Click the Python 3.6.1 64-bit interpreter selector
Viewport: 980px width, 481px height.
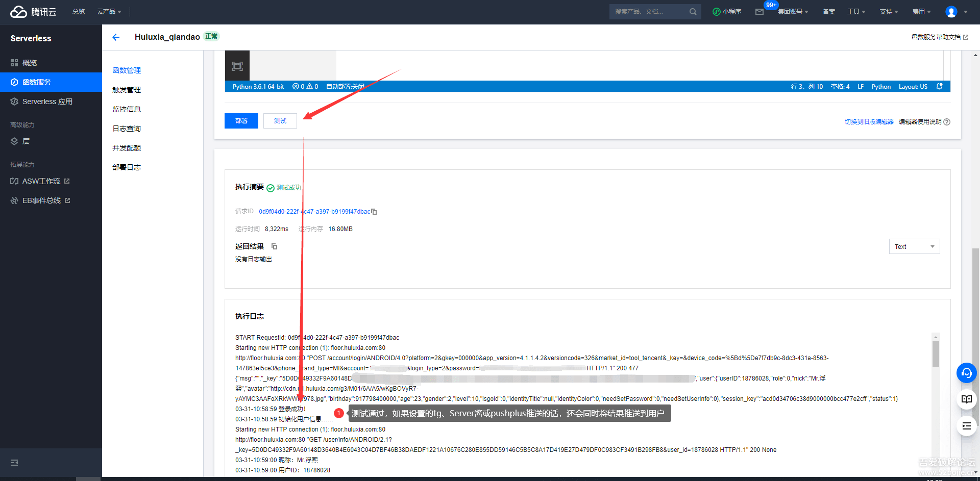click(x=258, y=87)
